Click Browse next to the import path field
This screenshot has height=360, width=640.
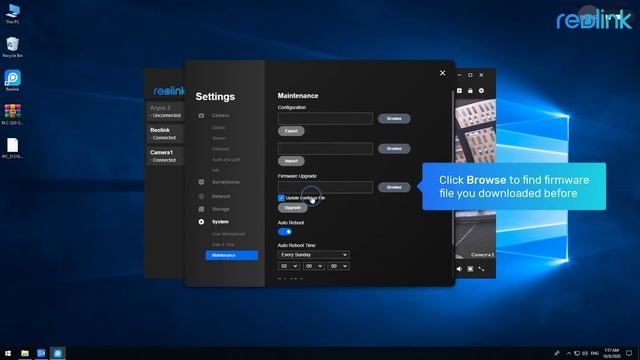pyautogui.click(x=394, y=149)
